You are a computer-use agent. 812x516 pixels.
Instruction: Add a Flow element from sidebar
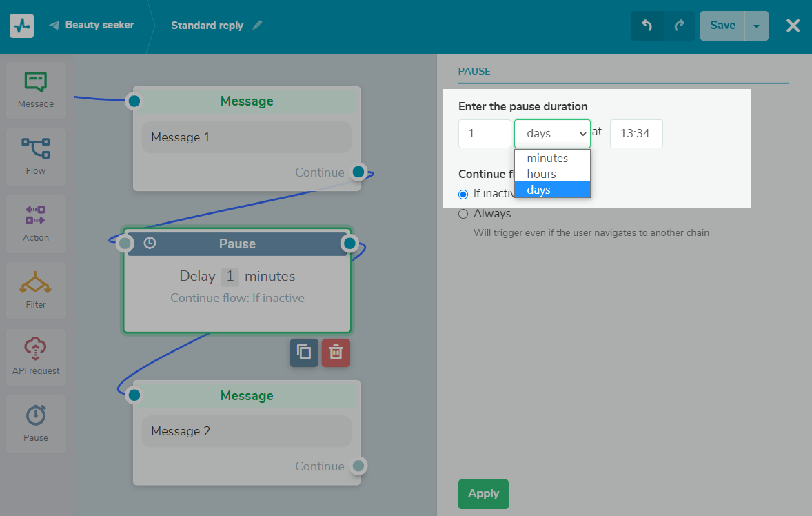(x=36, y=157)
